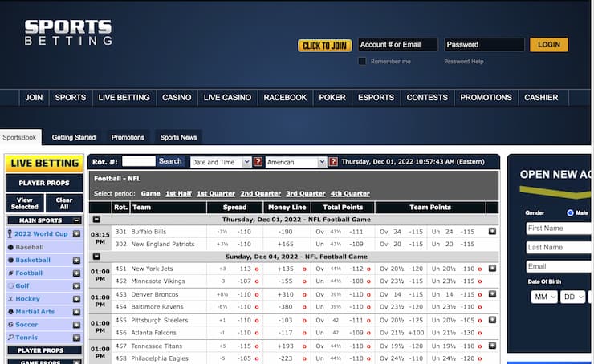Select the Male gender radio button

pos(570,212)
